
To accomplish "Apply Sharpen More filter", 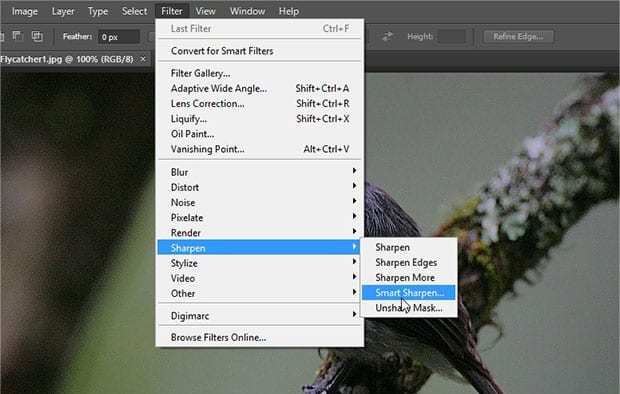I will pos(409,278).
